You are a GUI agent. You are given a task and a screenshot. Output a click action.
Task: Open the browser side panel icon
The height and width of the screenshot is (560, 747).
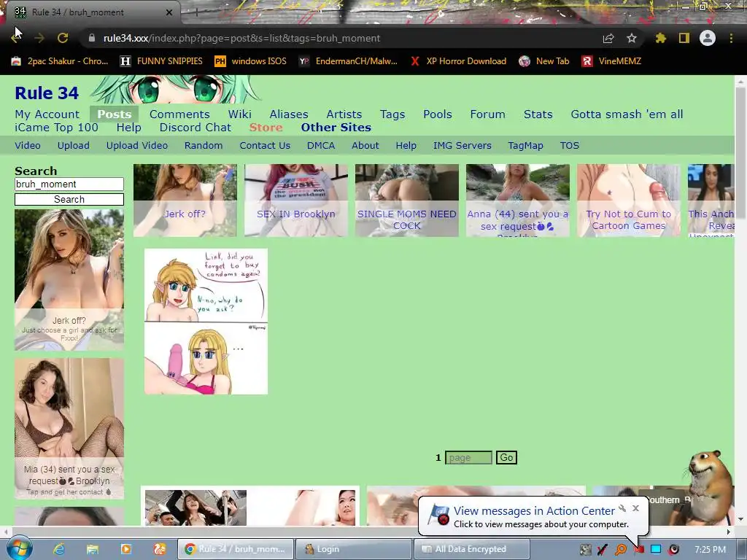[684, 38]
